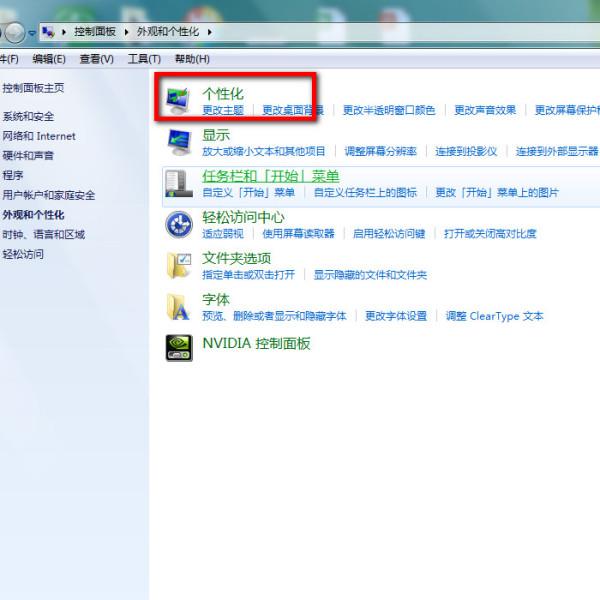This screenshot has width=600, height=600.
Task: Open the 字体 folder icon
Action: (178, 307)
